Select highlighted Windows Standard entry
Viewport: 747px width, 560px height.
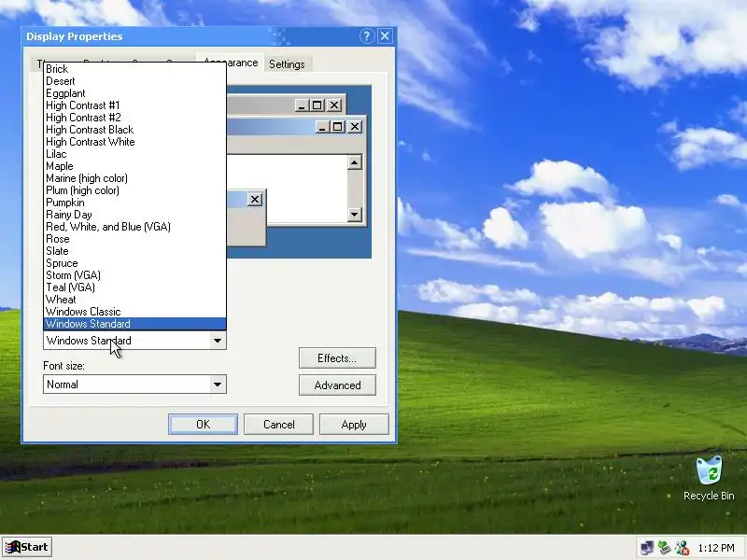point(134,324)
